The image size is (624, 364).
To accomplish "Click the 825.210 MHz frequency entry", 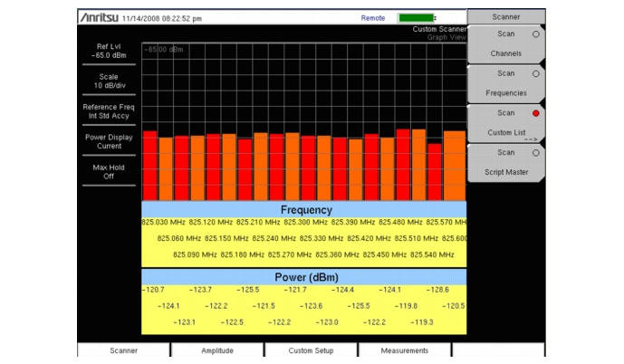I will pos(258,222).
